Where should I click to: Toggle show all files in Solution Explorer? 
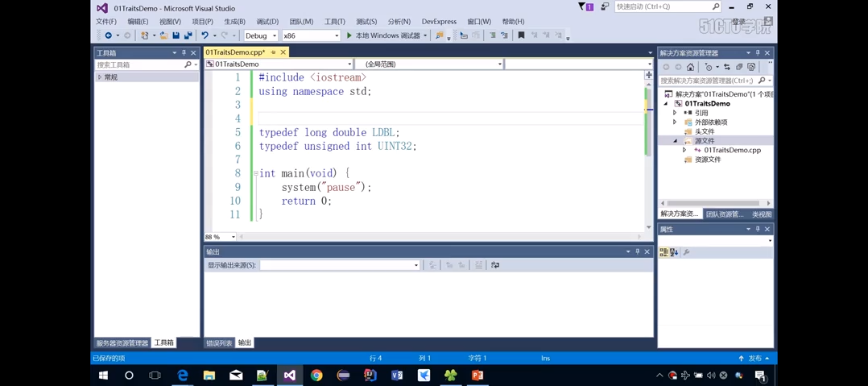[751, 67]
